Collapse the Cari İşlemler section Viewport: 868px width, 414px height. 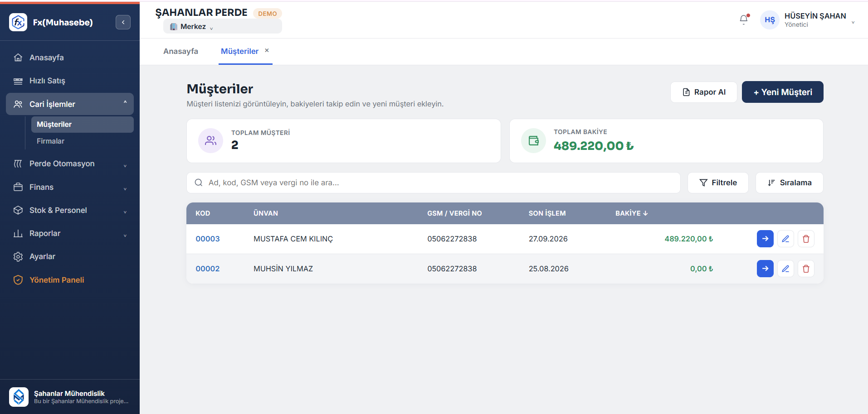tap(70, 104)
